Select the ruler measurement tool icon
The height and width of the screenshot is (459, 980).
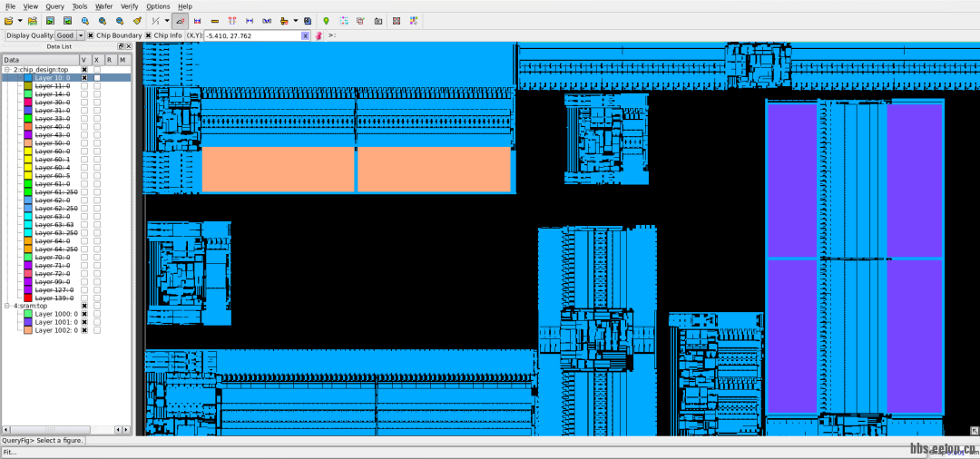click(181, 20)
